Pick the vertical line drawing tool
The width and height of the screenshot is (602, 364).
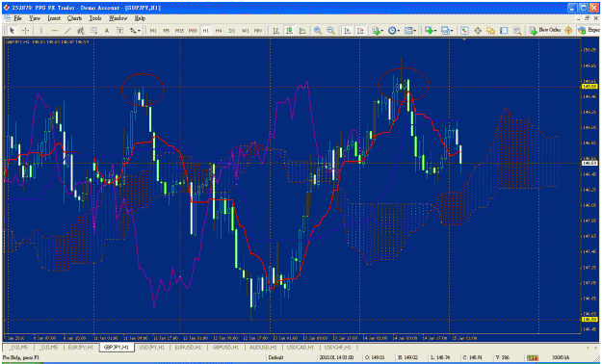pos(40,31)
